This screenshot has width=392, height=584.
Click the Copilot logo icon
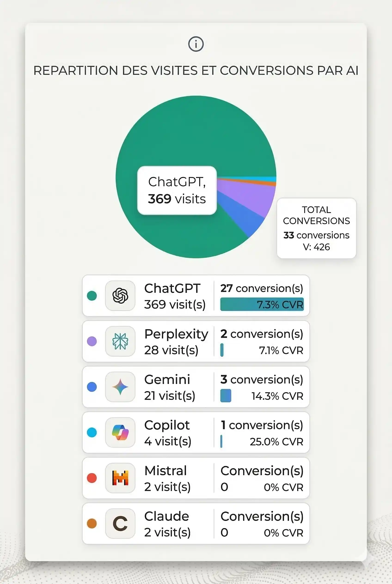click(x=120, y=432)
